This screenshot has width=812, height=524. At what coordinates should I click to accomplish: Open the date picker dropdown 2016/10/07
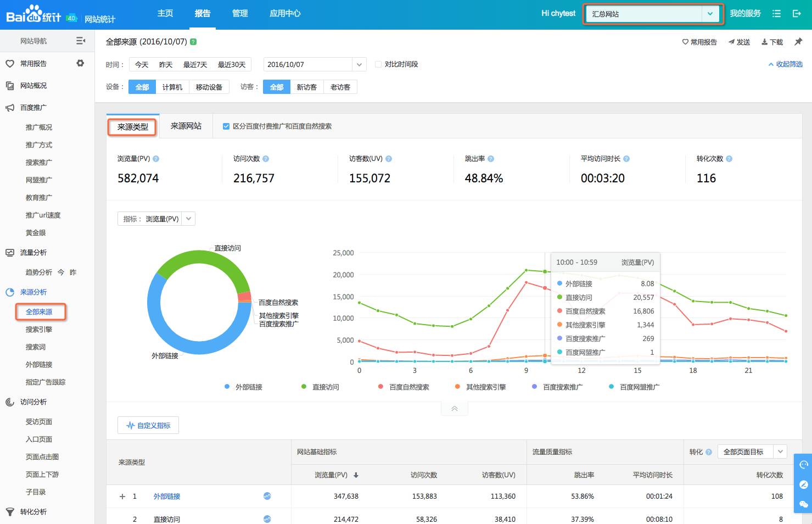pos(359,65)
